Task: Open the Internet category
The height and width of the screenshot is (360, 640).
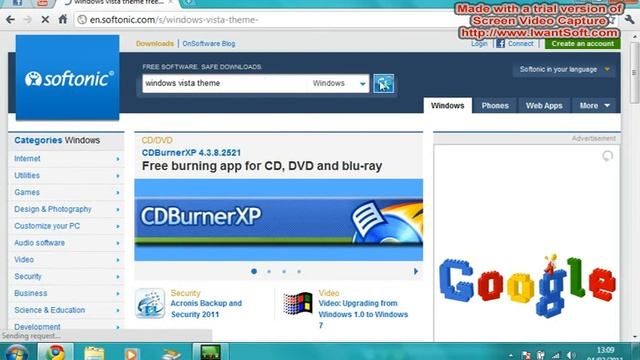Action: (x=27, y=159)
